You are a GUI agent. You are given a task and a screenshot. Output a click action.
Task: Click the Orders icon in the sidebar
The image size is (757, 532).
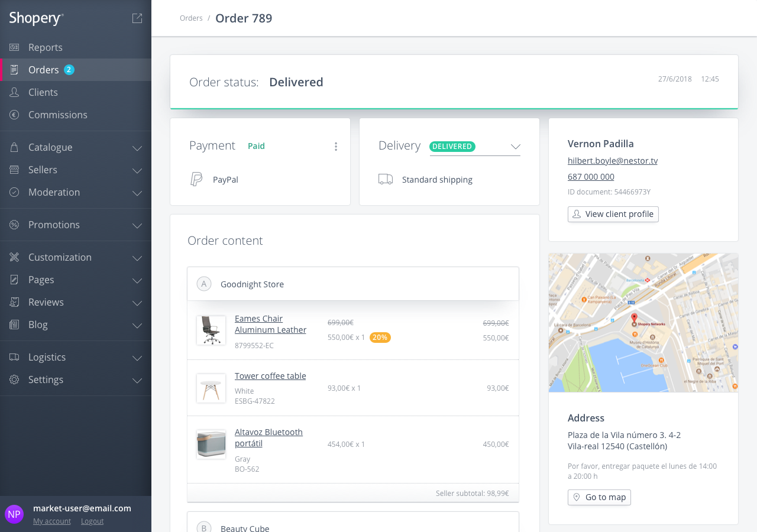[x=13, y=69]
